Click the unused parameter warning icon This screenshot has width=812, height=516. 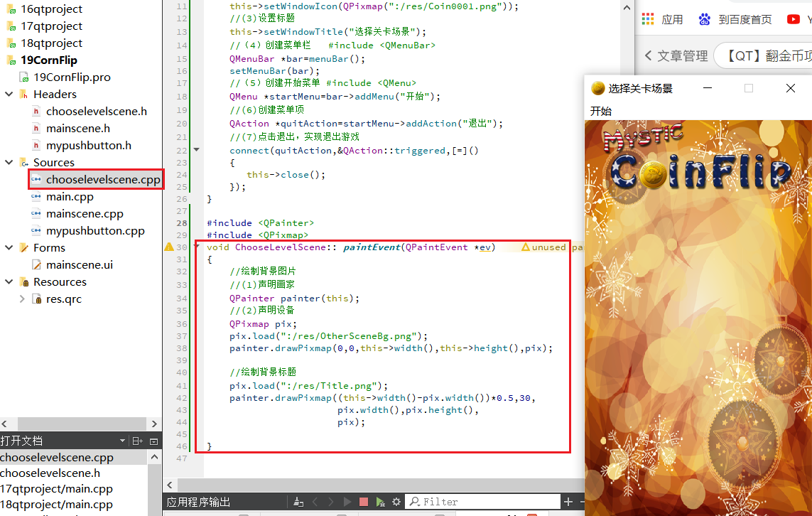click(x=169, y=247)
